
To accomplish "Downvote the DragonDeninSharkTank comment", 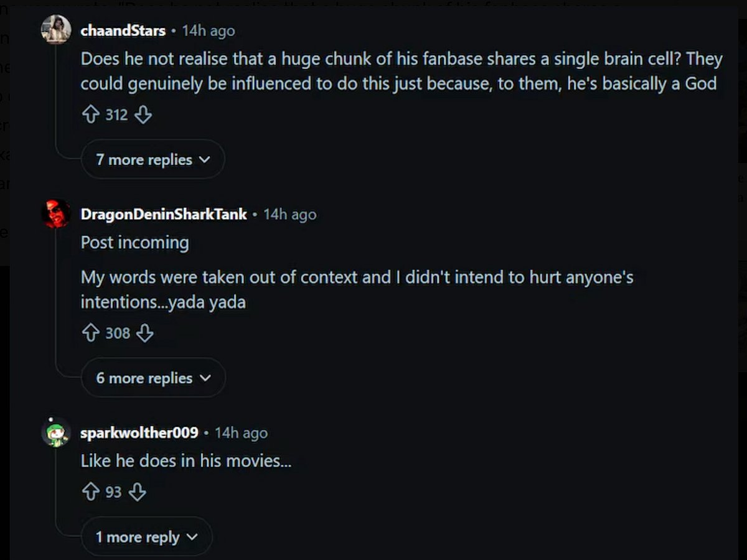I will coord(144,334).
